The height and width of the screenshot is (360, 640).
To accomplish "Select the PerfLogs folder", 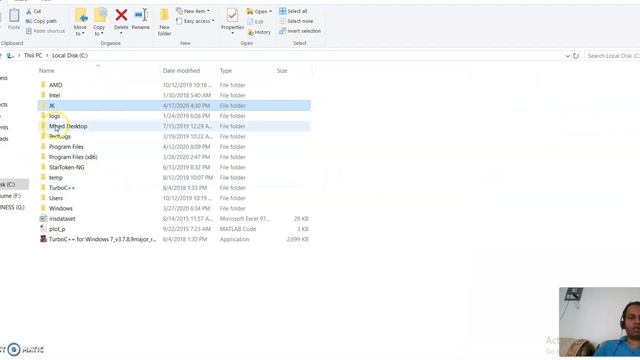I will click(174, 136).
